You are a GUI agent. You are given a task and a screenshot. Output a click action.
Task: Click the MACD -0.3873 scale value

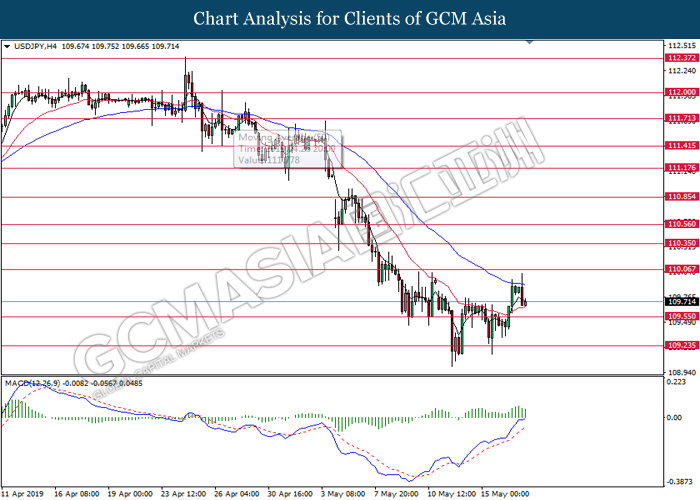coord(679,482)
